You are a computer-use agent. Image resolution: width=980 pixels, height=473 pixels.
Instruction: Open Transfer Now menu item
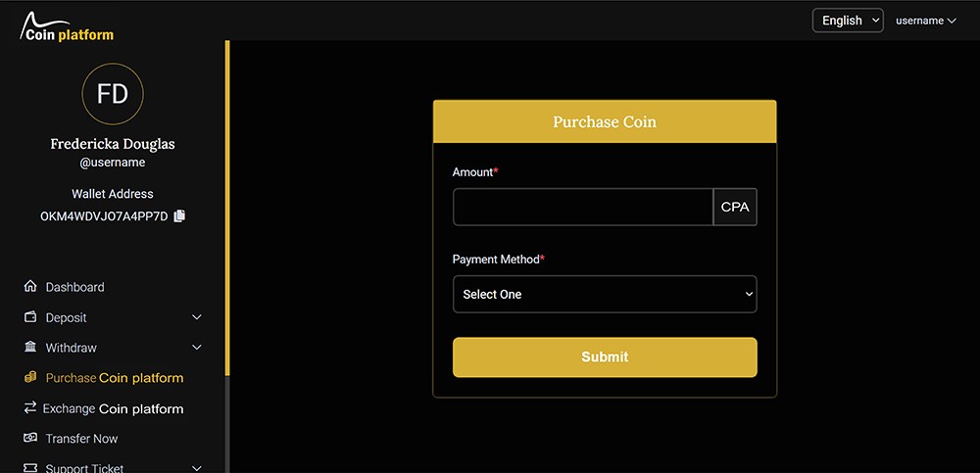[81, 439]
